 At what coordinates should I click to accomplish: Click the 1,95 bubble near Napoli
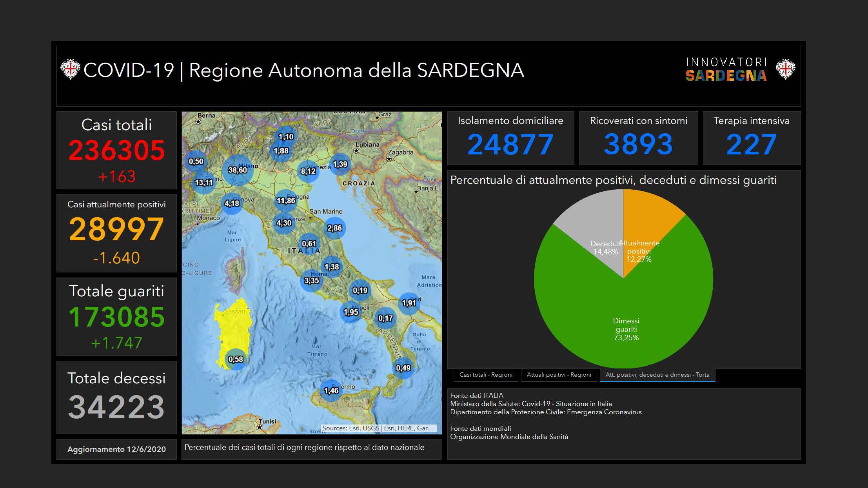tap(351, 312)
